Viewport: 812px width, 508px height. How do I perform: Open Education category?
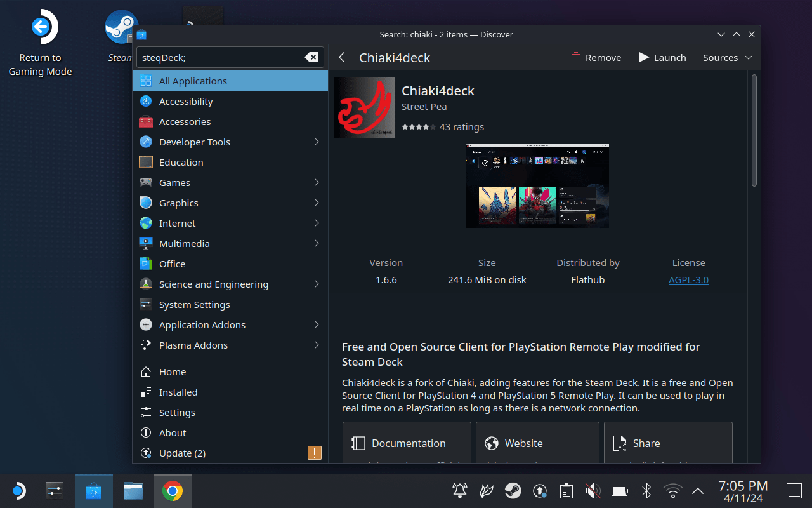pyautogui.click(x=230, y=162)
